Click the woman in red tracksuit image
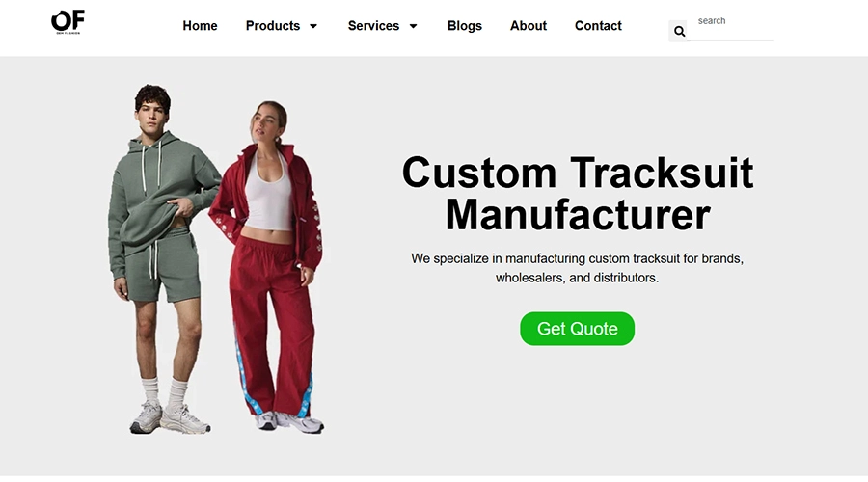This screenshot has width=868, height=482. [x=268, y=266]
